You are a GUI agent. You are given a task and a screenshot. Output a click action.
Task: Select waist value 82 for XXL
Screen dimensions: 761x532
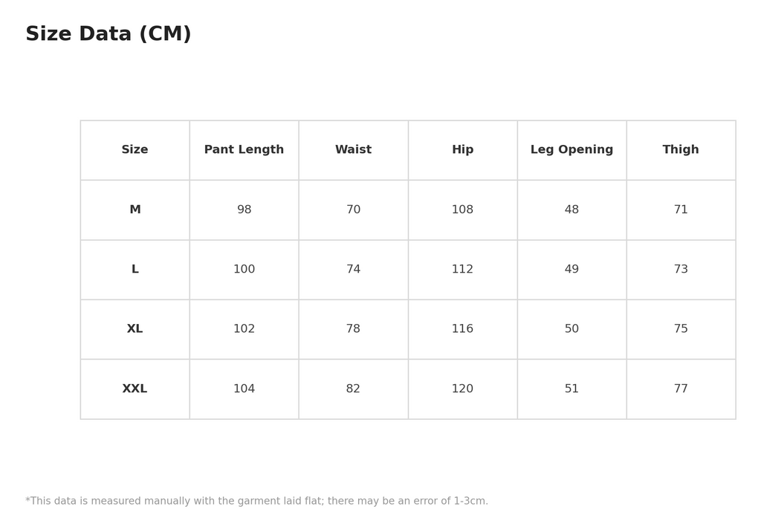pos(353,389)
